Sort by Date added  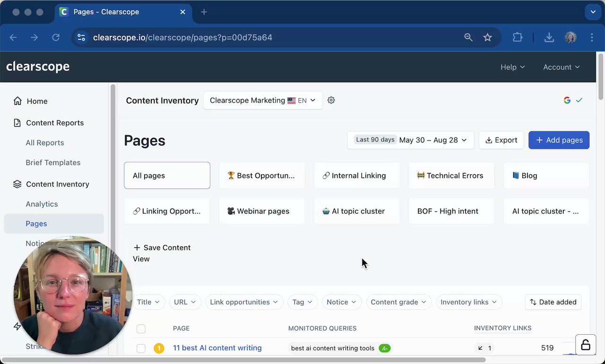pos(553,302)
